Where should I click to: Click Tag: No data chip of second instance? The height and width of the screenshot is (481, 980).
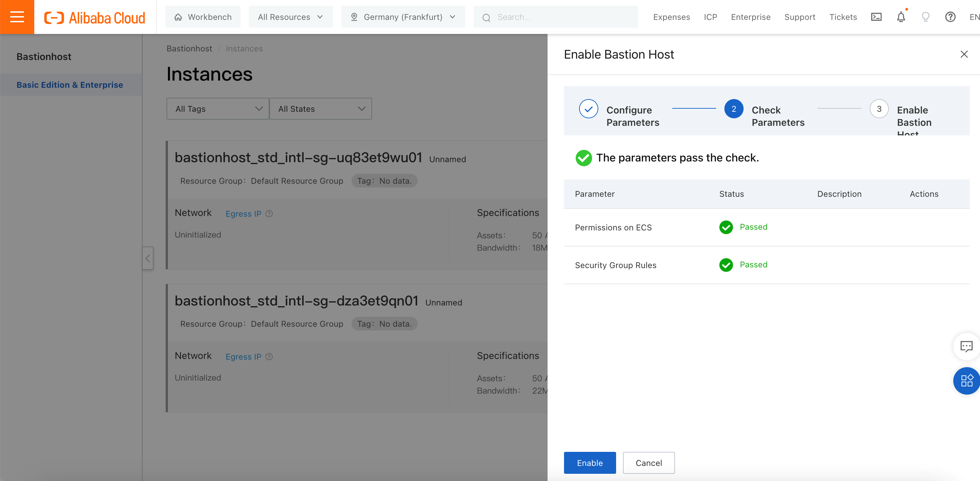[x=384, y=324]
